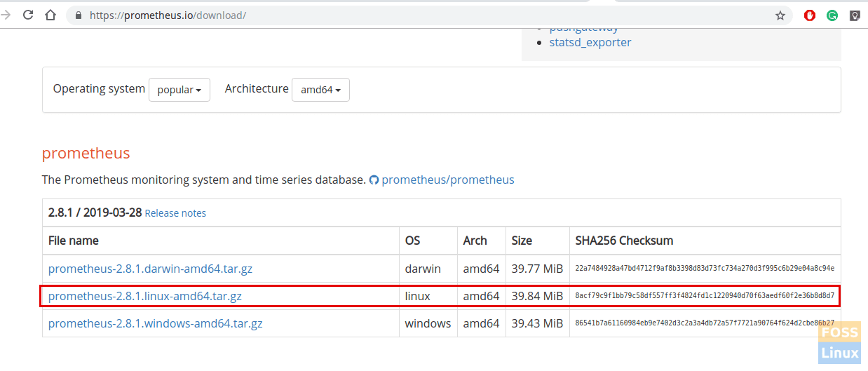Click the 'windows' OS cell
Viewport: 868px width, 371px height.
[428, 323]
